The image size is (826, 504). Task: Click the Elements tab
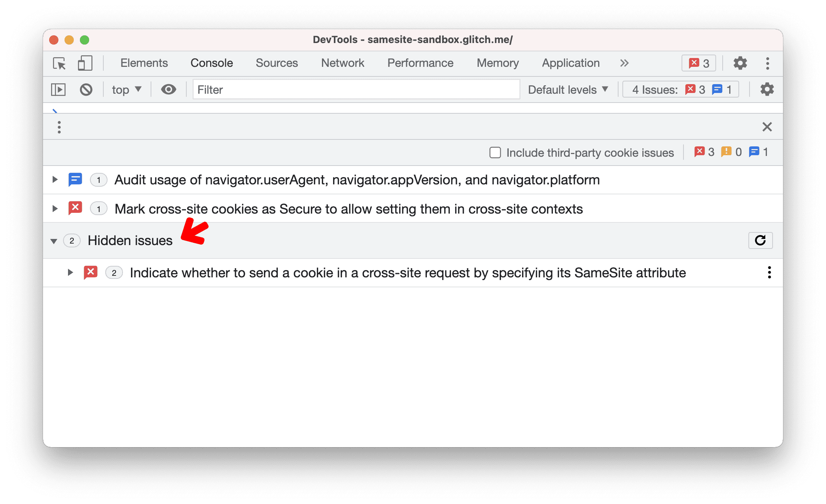click(144, 63)
